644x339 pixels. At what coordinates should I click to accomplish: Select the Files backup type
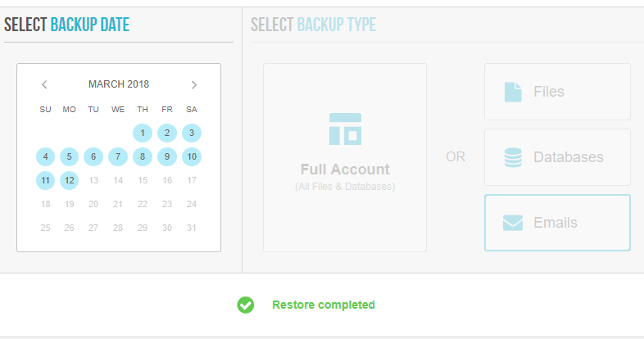(557, 92)
